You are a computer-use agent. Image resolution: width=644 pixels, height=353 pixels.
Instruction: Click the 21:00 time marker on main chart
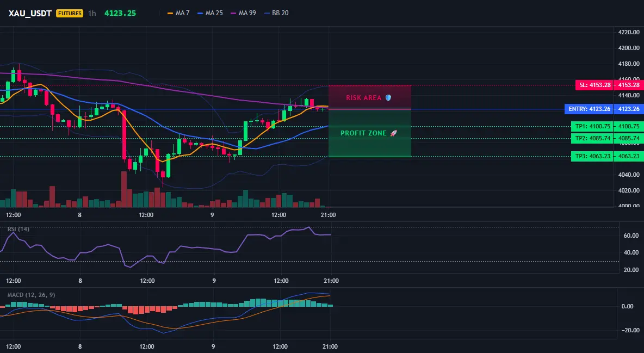click(x=328, y=215)
